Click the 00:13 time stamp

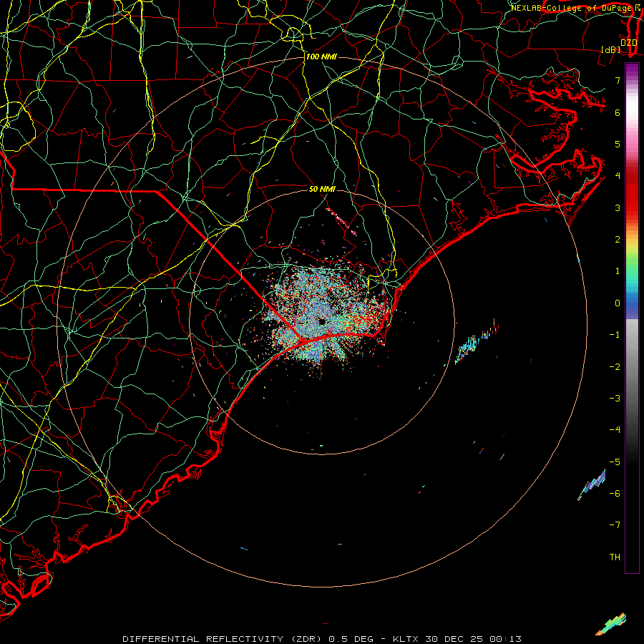pyautogui.click(x=507, y=639)
